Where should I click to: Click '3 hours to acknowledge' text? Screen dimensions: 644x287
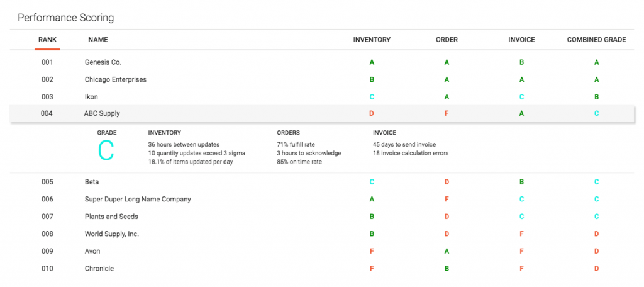(x=309, y=153)
